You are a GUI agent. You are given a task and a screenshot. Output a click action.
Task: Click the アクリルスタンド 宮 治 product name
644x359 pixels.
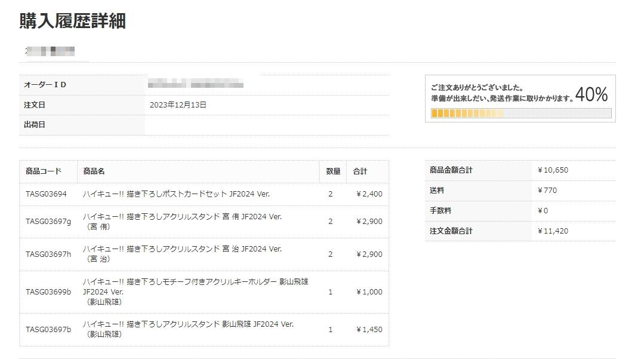pos(183,254)
